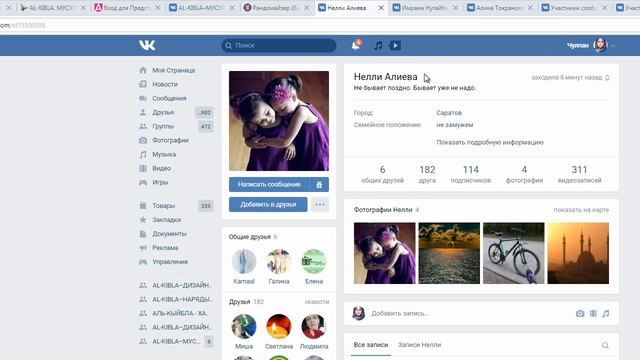Viewport: 640px width, 360px height.
Task: Open the sunset sea photo thumbnail
Action: [x=449, y=253]
